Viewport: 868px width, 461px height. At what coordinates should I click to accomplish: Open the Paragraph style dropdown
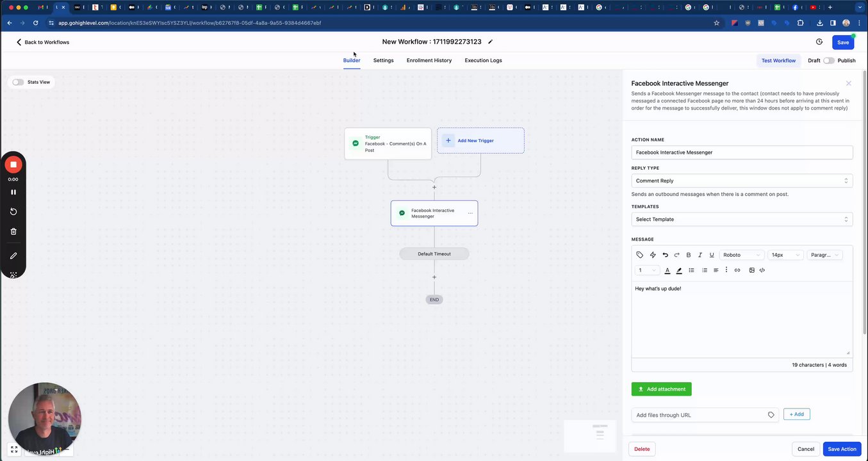(x=824, y=255)
